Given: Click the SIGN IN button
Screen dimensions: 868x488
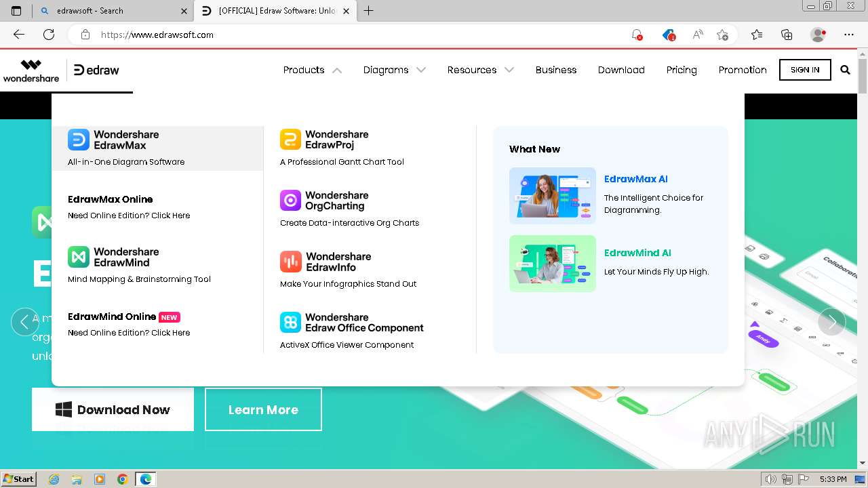Looking at the screenshot, I should click(805, 70).
